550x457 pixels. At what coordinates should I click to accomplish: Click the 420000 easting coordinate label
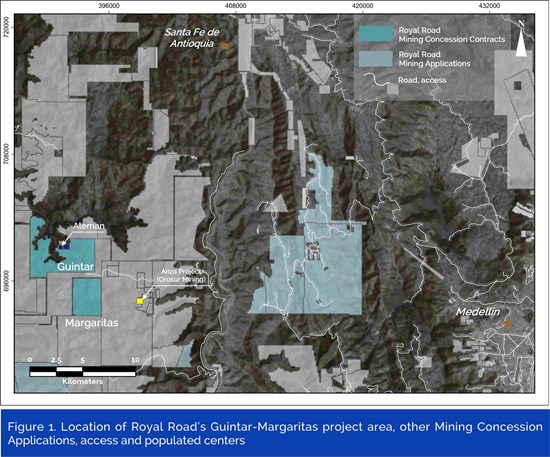tap(362, 6)
